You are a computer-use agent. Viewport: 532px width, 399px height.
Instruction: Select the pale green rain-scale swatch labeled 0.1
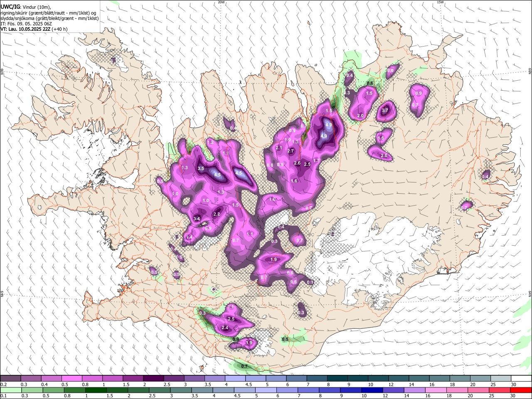click(x=11, y=390)
